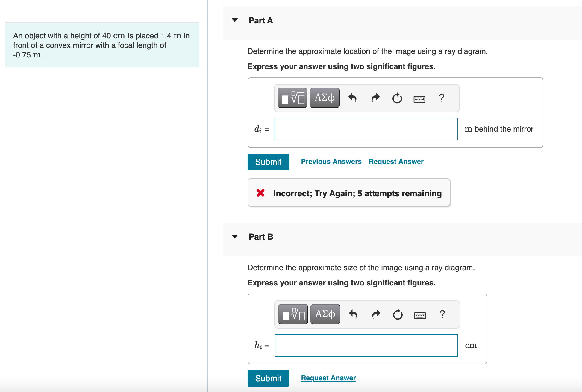Click the reset icon in Part B toolbar

[x=398, y=314]
